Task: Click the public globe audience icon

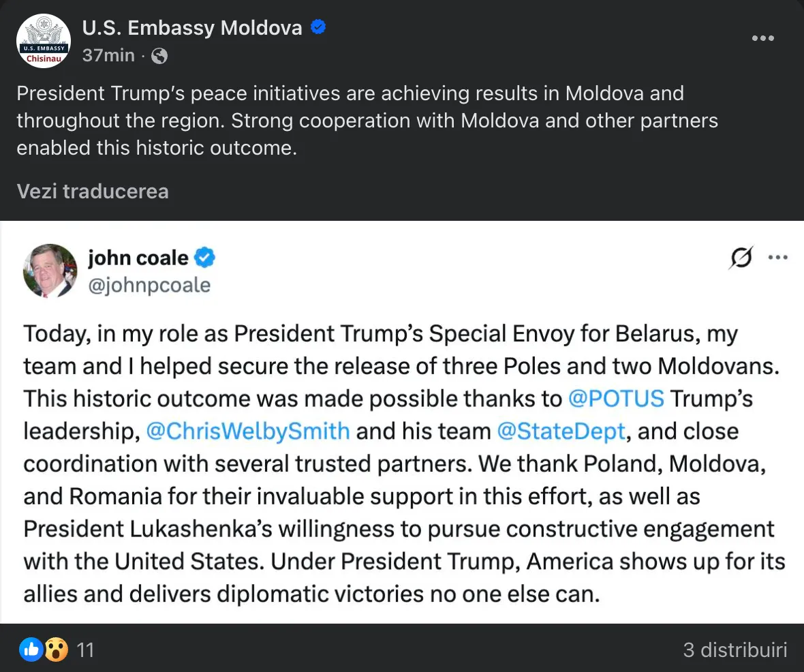Action: (159, 56)
